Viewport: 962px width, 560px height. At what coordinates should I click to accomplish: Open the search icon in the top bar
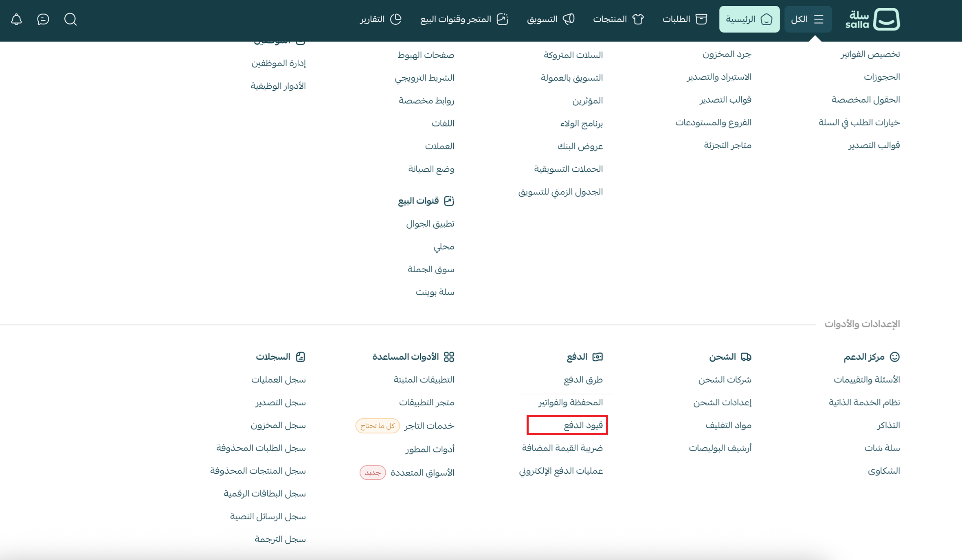[70, 19]
